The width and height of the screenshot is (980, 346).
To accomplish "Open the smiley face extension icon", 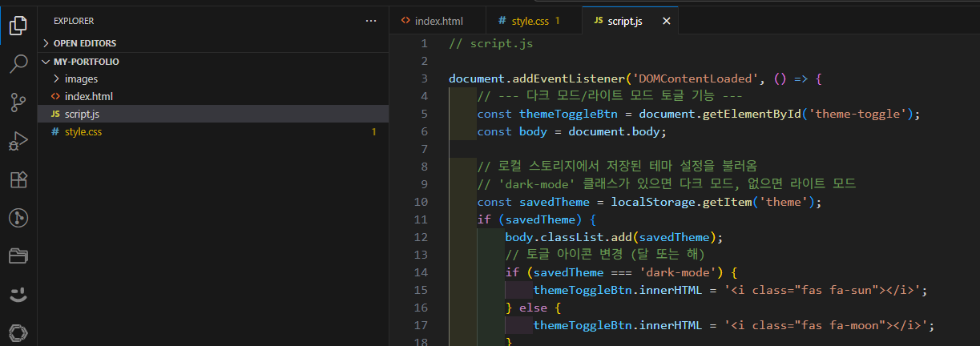I will pos(18,295).
